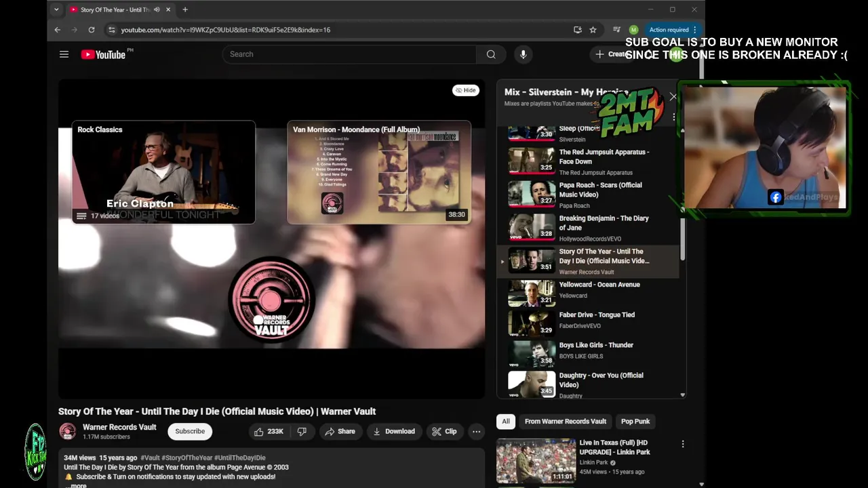Open the Chrome profile avatar
The width and height of the screenshot is (868, 488).
click(x=633, y=30)
